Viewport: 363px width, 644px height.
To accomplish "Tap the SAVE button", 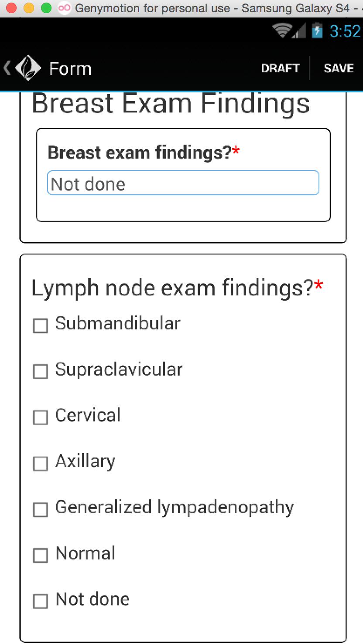I will [x=339, y=68].
